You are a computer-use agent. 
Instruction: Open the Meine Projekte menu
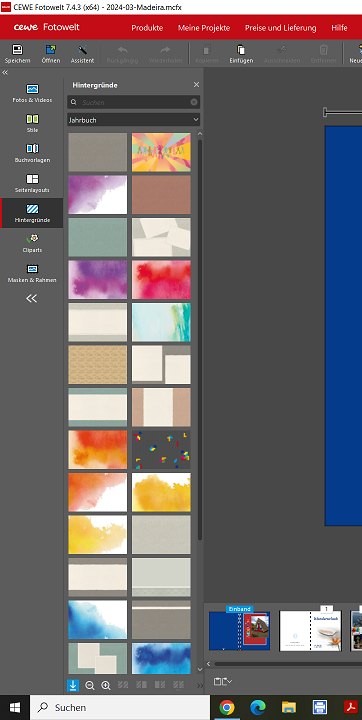tap(204, 28)
